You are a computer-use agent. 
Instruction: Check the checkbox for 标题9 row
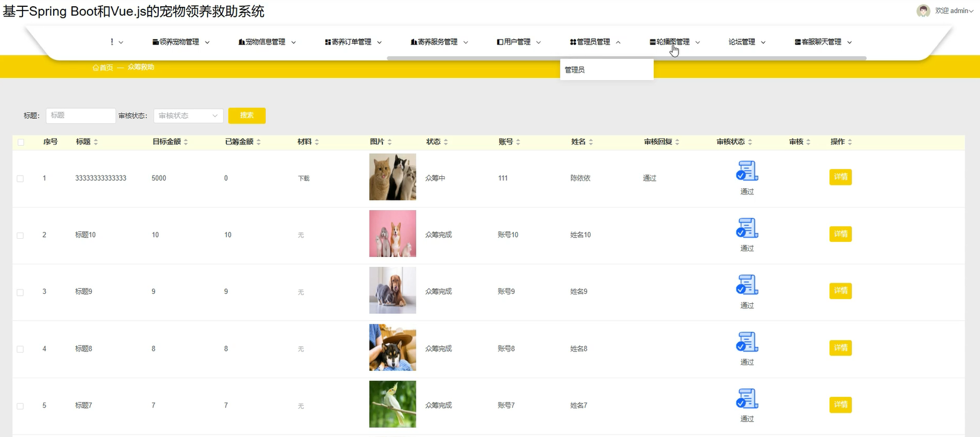pyautogui.click(x=20, y=293)
